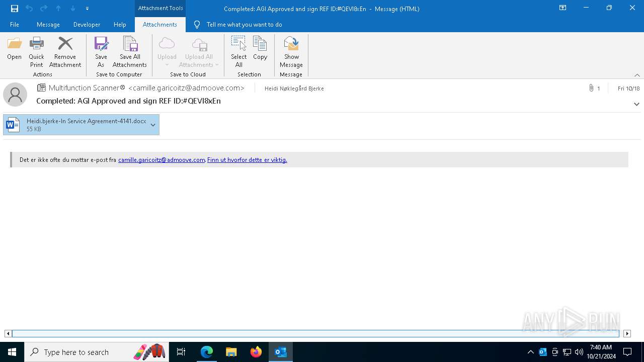Viewport: 644px width, 362px height.
Task: Click Save All Attachments
Action: pos(130,52)
